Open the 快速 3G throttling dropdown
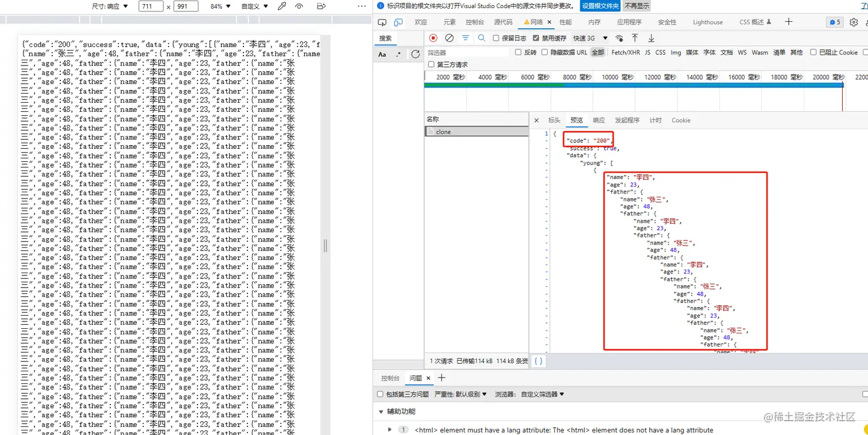 590,38
